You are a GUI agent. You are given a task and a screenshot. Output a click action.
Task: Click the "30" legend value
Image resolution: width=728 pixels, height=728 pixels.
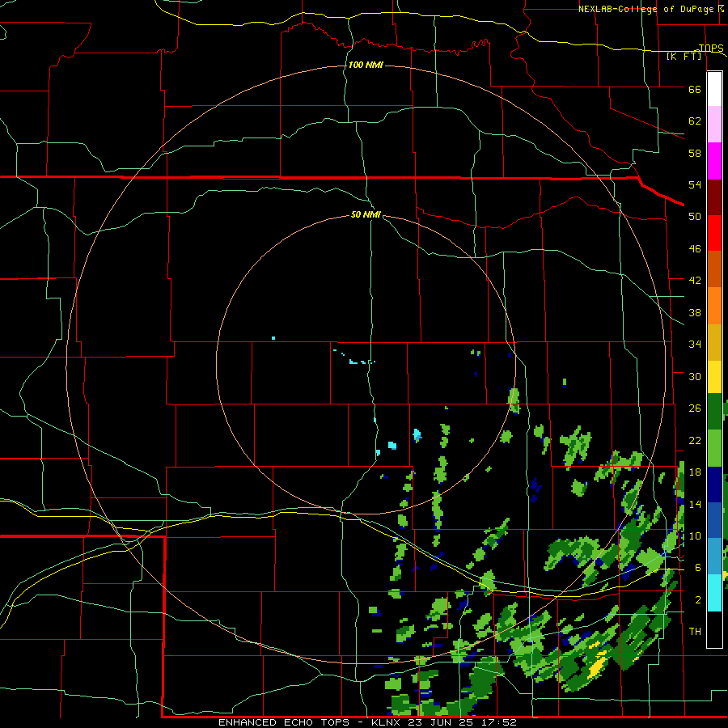(695, 376)
